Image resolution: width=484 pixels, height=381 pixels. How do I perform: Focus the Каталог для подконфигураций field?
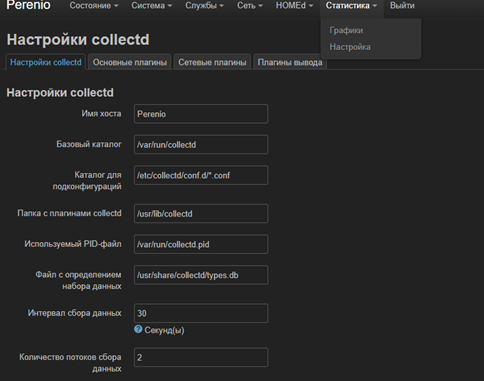tap(201, 175)
